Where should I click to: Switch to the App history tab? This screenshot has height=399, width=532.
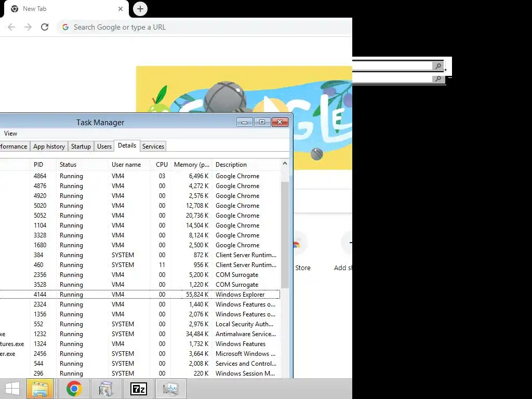[49, 146]
